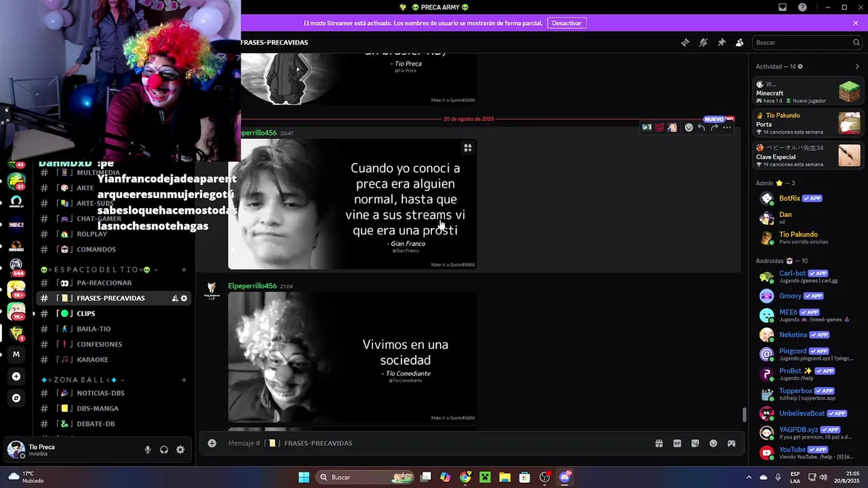Open user settings gear beside Tío Preca
The height and width of the screenshot is (488, 868).
point(180,449)
